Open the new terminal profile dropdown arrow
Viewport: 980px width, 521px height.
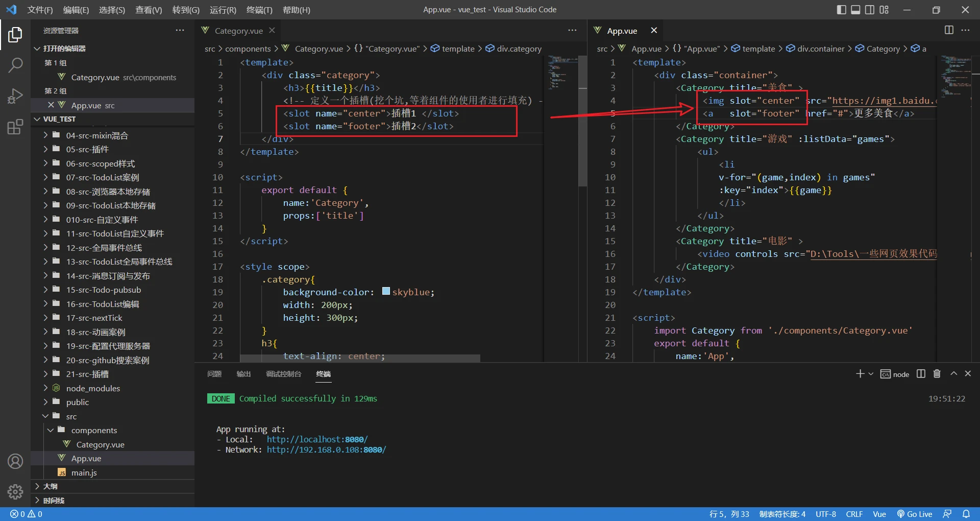pyautogui.click(x=871, y=374)
